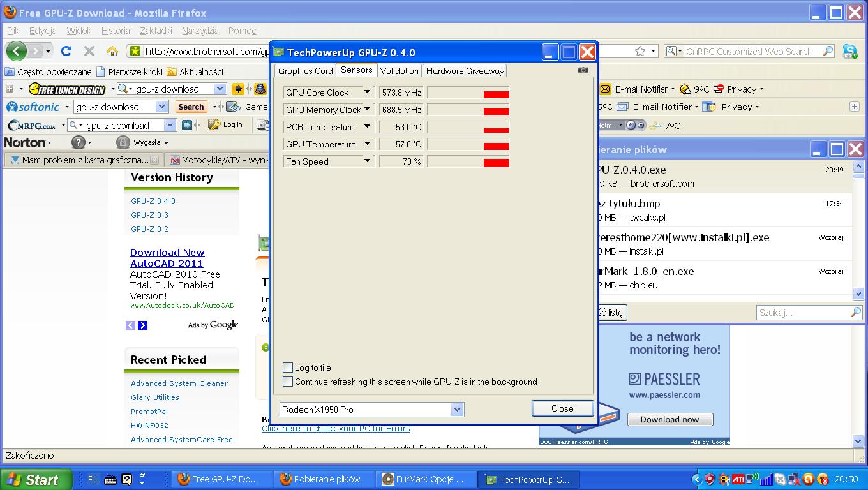Click Download now button in Paessler ad
868x490 pixels.
670,419
